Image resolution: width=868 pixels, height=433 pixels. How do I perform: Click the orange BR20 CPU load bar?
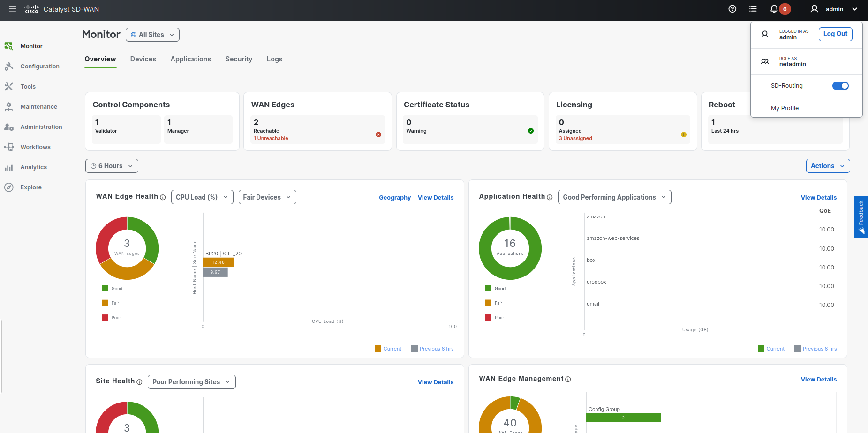click(x=218, y=262)
